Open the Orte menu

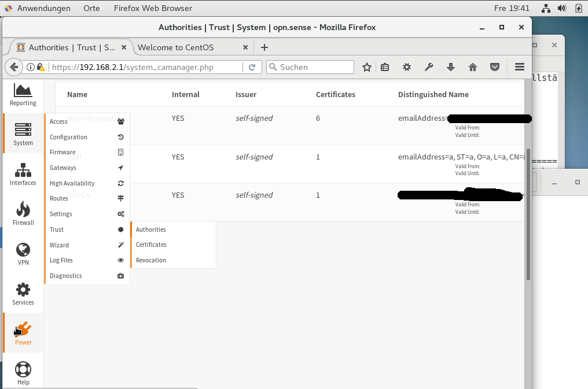(91, 8)
